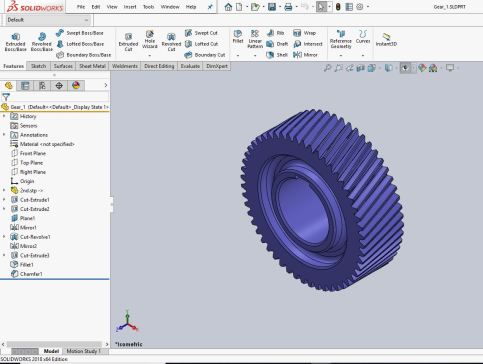Switch to the Motion Study 1 tab

coord(83,351)
